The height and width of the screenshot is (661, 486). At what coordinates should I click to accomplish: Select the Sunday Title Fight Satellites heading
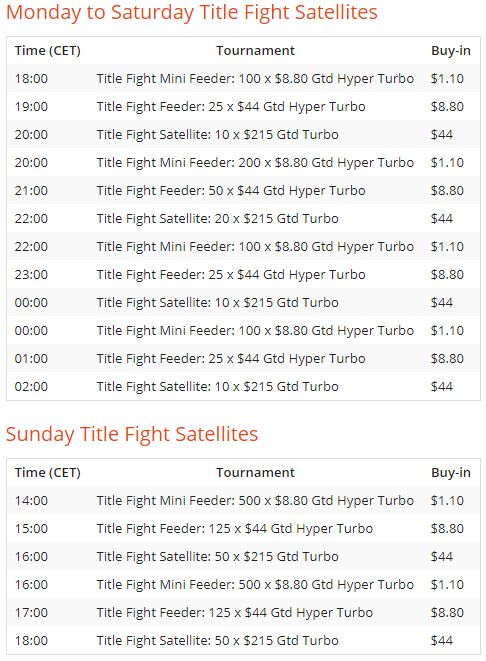point(132,435)
